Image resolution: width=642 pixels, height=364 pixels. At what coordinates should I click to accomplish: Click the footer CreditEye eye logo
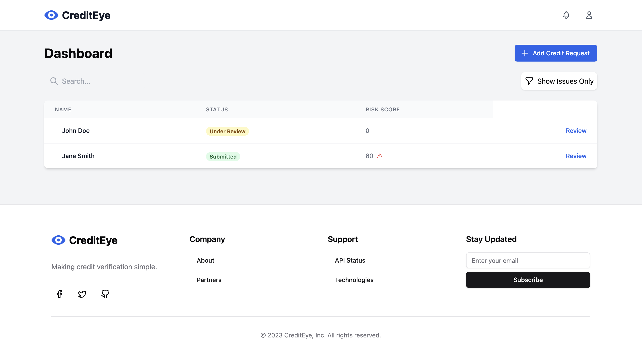[58, 240]
